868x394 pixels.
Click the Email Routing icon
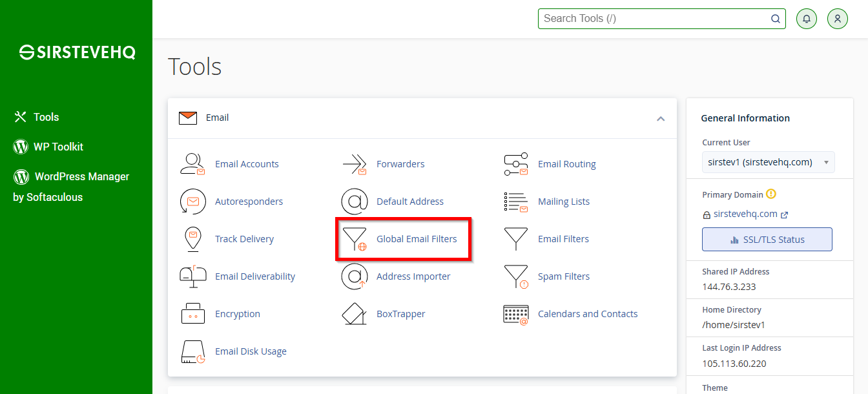point(515,164)
